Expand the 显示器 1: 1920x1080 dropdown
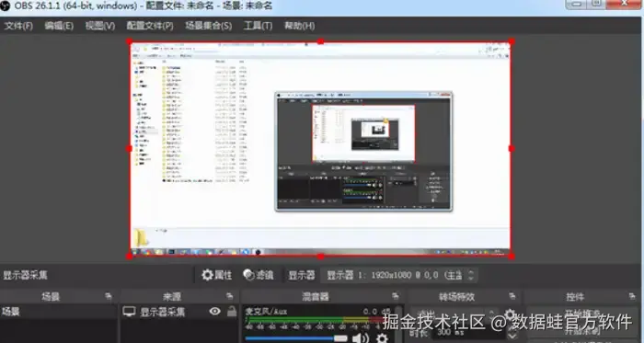644x343 pixels. pos(399,275)
